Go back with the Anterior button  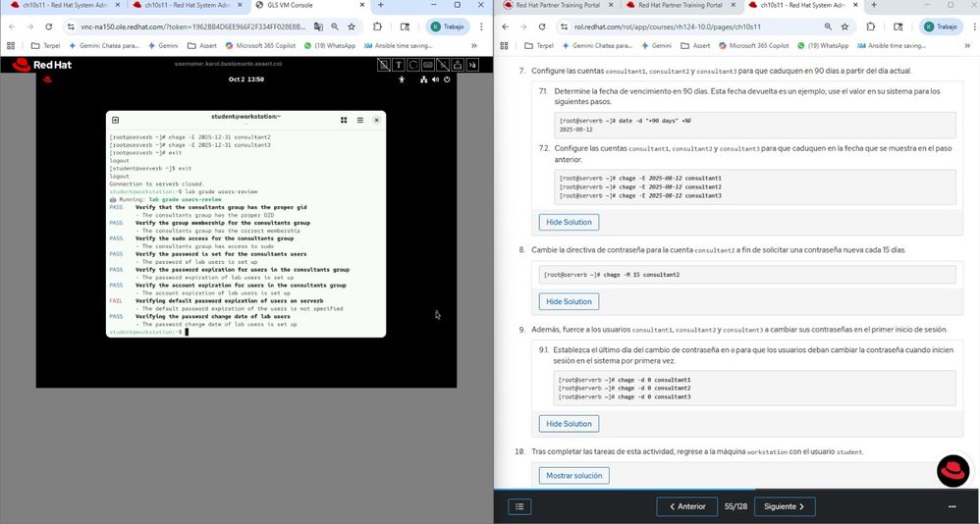(x=686, y=506)
